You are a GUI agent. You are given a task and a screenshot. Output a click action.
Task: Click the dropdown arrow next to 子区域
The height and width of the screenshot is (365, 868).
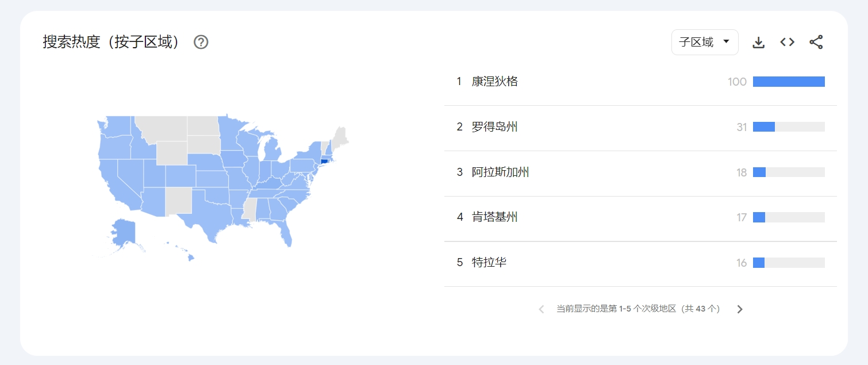[726, 42]
